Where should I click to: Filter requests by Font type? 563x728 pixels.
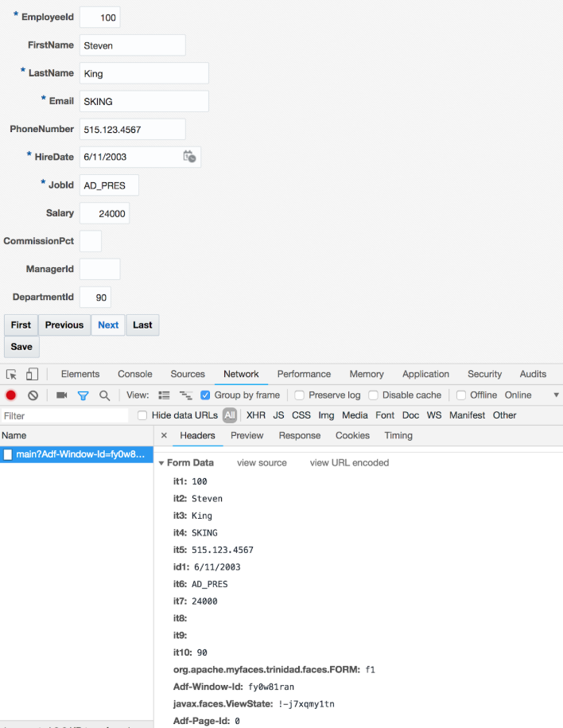(385, 415)
